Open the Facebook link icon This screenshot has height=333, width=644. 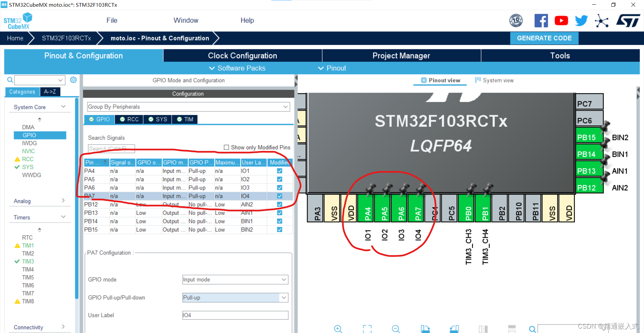click(541, 21)
